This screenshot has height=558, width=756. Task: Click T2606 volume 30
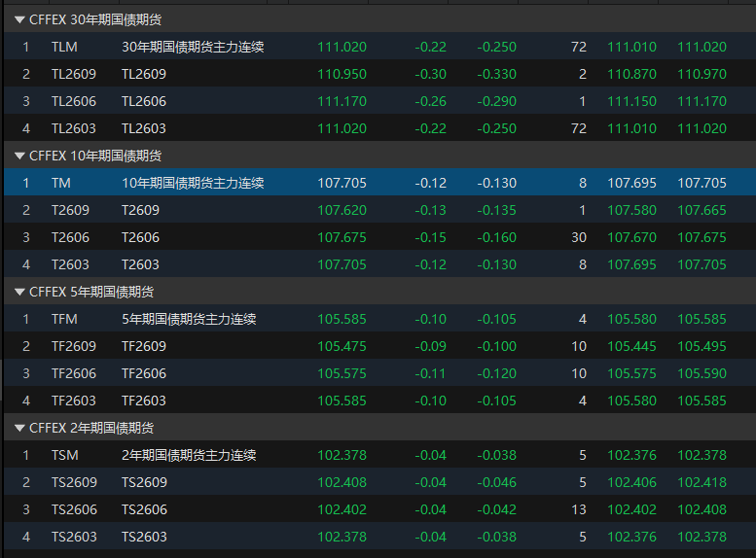point(579,237)
